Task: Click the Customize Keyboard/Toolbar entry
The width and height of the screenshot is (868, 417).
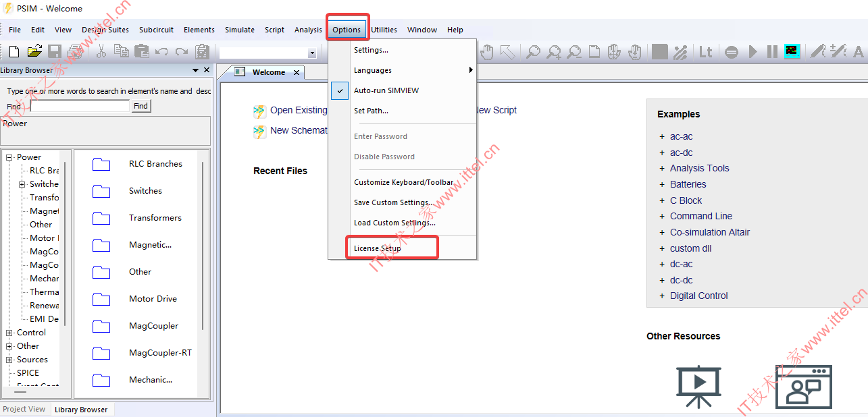Action: (x=403, y=182)
